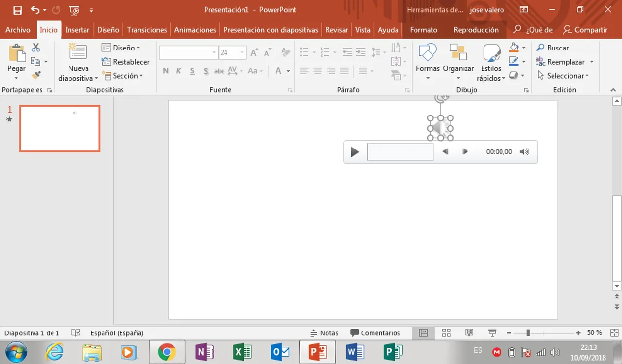Toggle italic with the K button
This screenshot has height=364, width=622.
(x=179, y=71)
